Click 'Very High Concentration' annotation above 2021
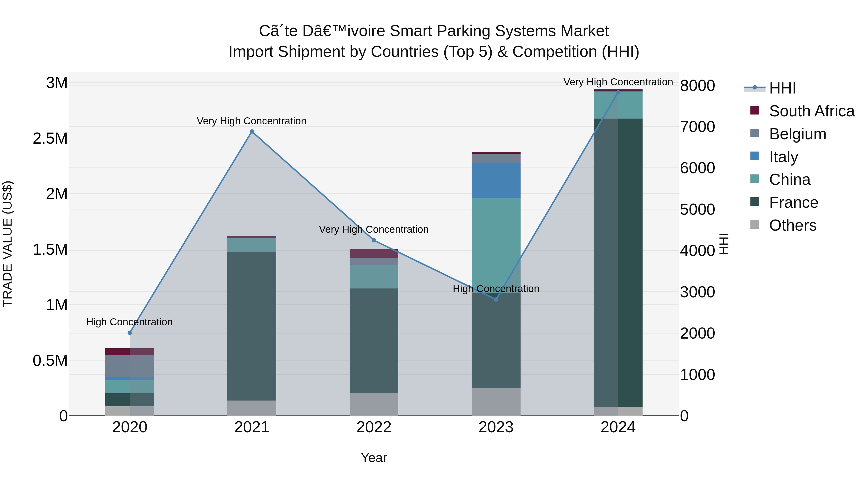The height and width of the screenshot is (488, 868). 252,121
